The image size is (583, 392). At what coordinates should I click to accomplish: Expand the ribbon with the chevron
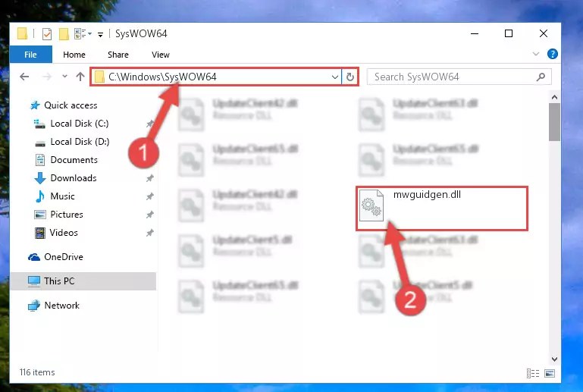point(536,54)
